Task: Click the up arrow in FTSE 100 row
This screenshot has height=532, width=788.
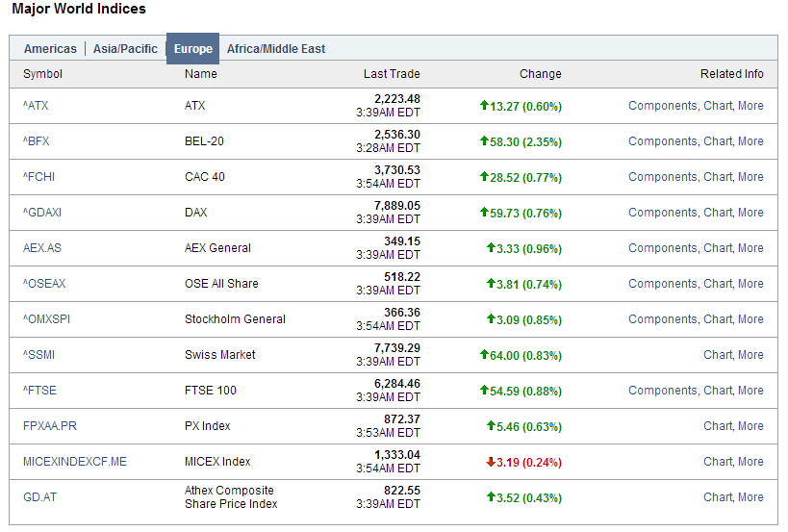Action: point(484,391)
